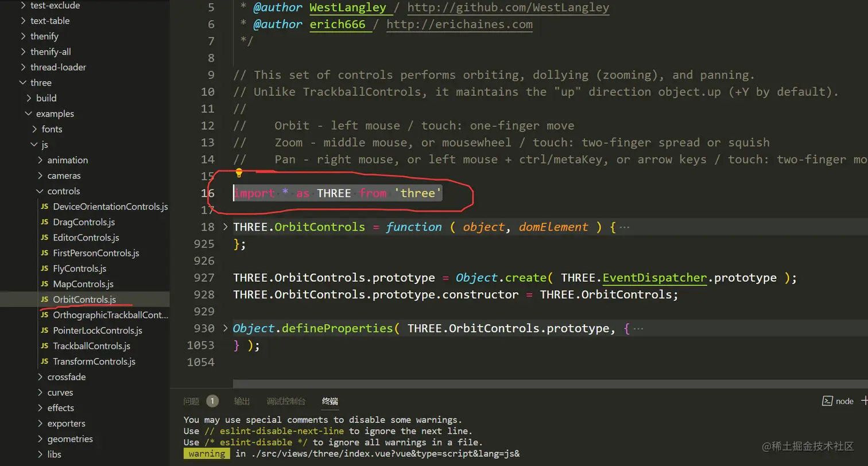
Task: Expand the build folder
Action: [x=29, y=98]
